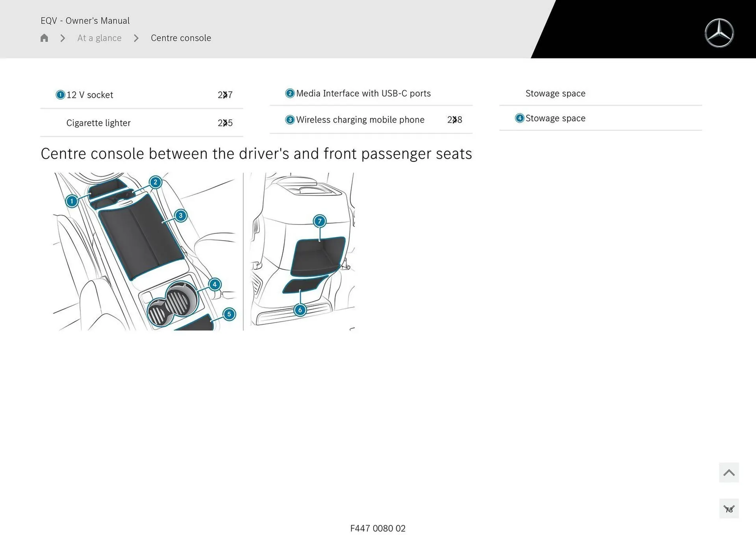Click the Mercedes-Benz star logo

[719, 33]
